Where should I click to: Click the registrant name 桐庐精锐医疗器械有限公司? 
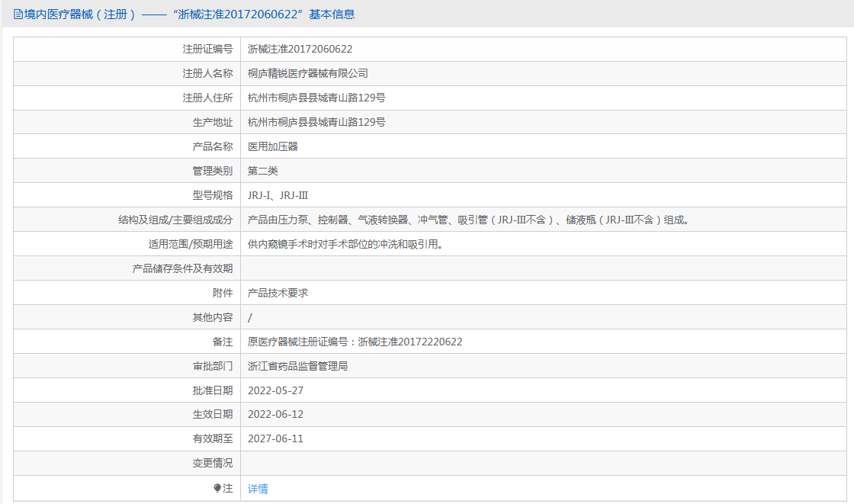[x=308, y=73]
